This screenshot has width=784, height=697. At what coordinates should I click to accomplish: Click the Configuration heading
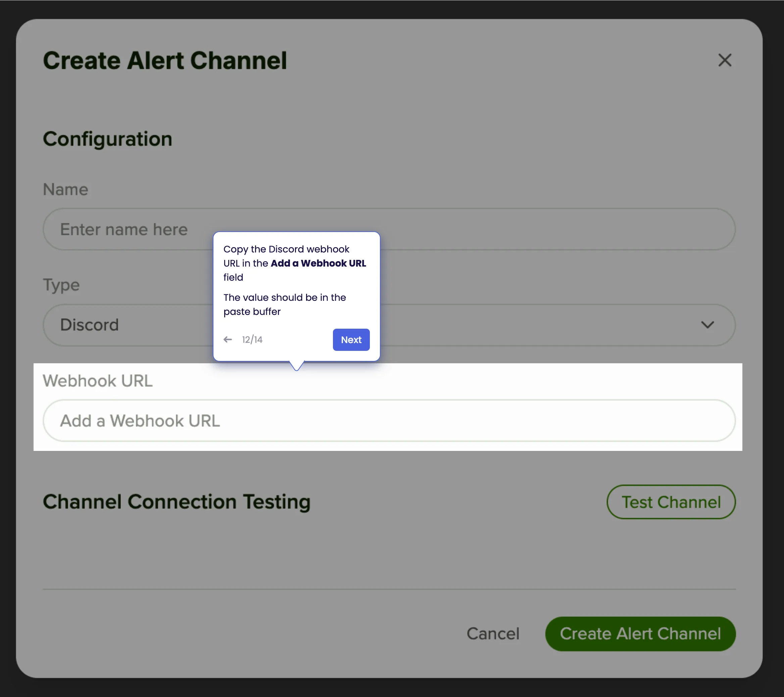[x=107, y=139]
